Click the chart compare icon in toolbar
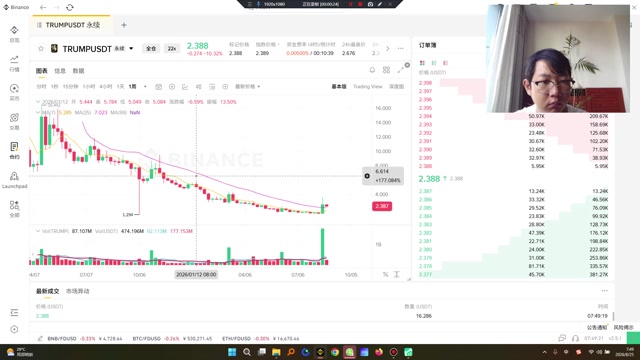640x360 pixels. click(x=198, y=87)
